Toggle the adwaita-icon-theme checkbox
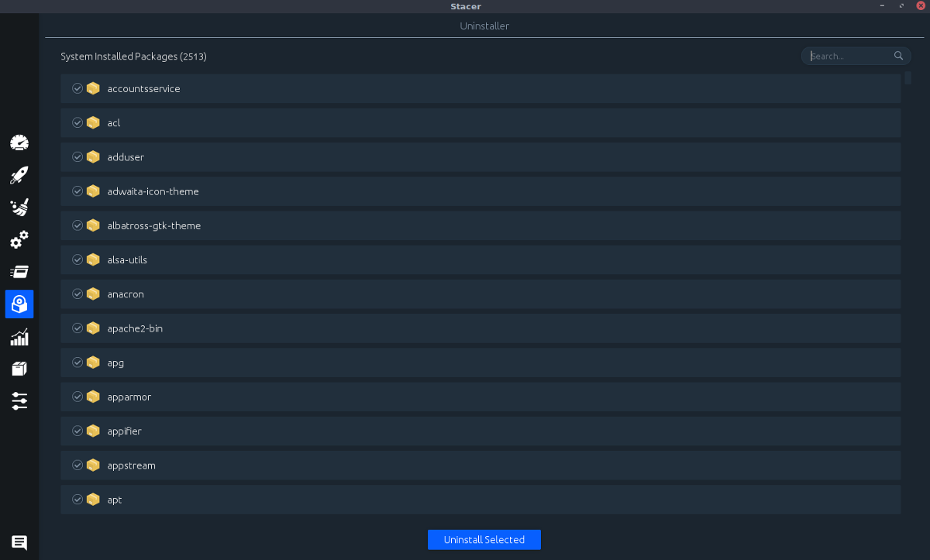The width and height of the screenshot is (930, 560). click(77, 191)
